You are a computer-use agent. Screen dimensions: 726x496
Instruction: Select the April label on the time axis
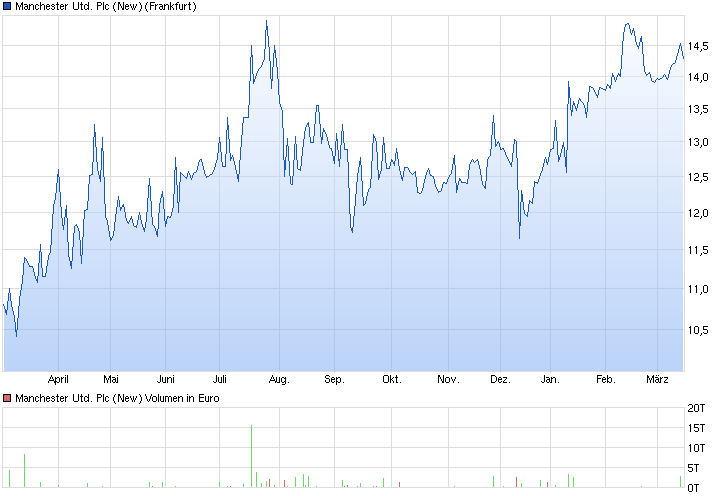coord(59,380)
